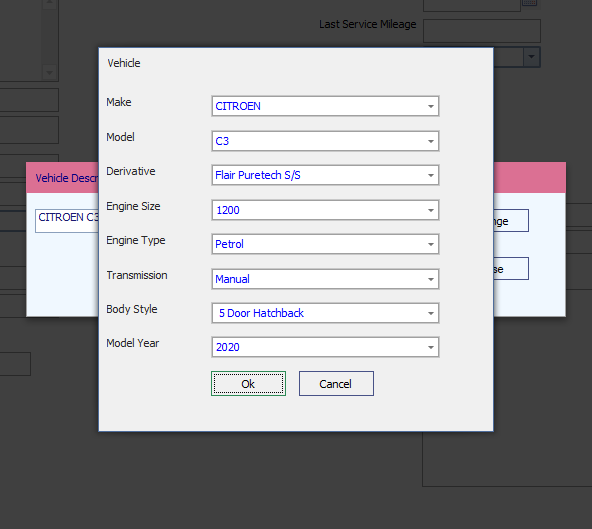592x529 pixels.
Task: Click the Engine Size label
Action: click(133, 206)
